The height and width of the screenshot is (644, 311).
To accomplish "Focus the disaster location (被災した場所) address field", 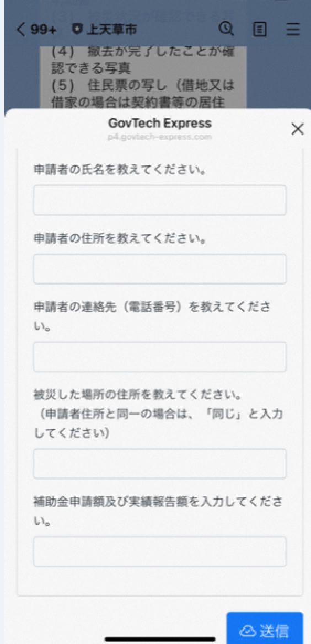I will point(159,464).
